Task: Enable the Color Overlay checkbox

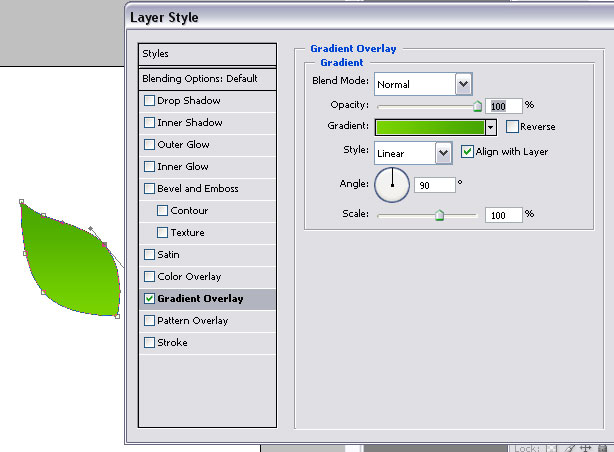Action: click(x=149, y=277)
